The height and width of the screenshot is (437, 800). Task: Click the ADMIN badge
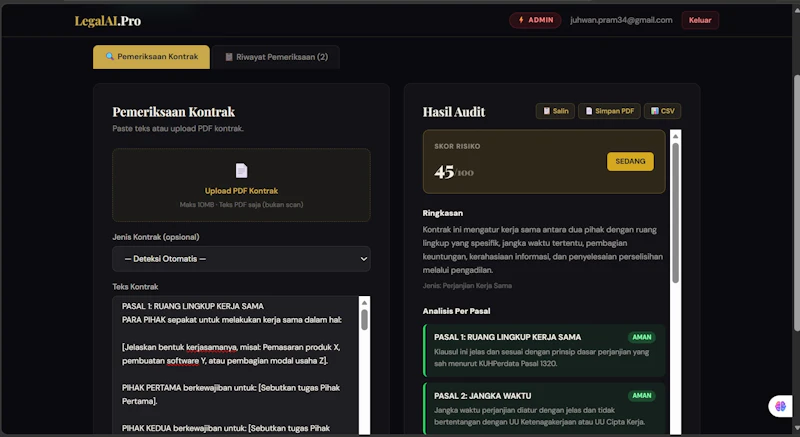(x=535, y=20)
